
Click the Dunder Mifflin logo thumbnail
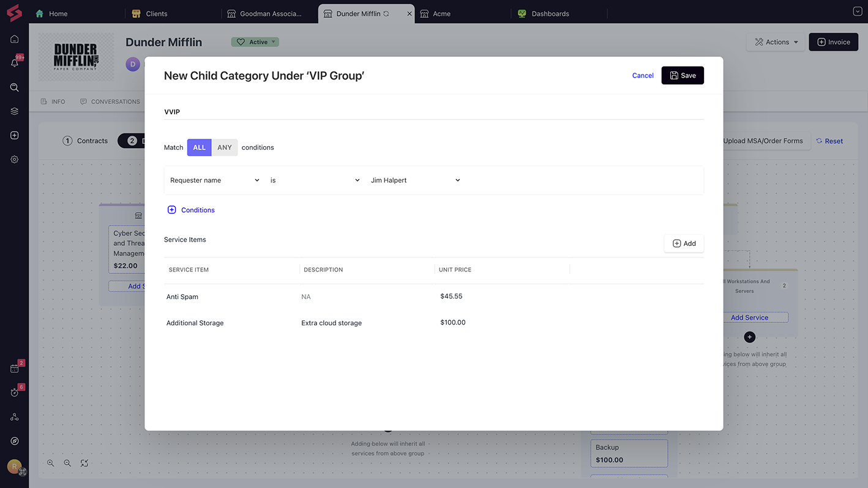click(76, 57)
